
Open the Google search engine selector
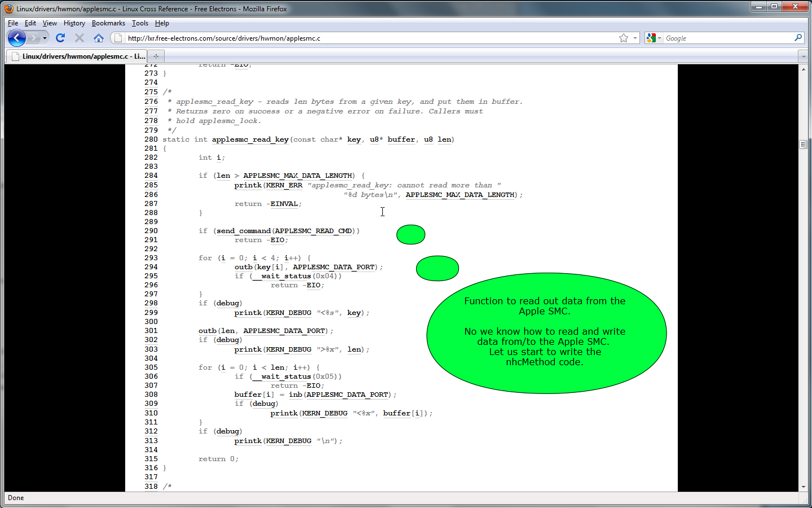(x=654, y=38)
